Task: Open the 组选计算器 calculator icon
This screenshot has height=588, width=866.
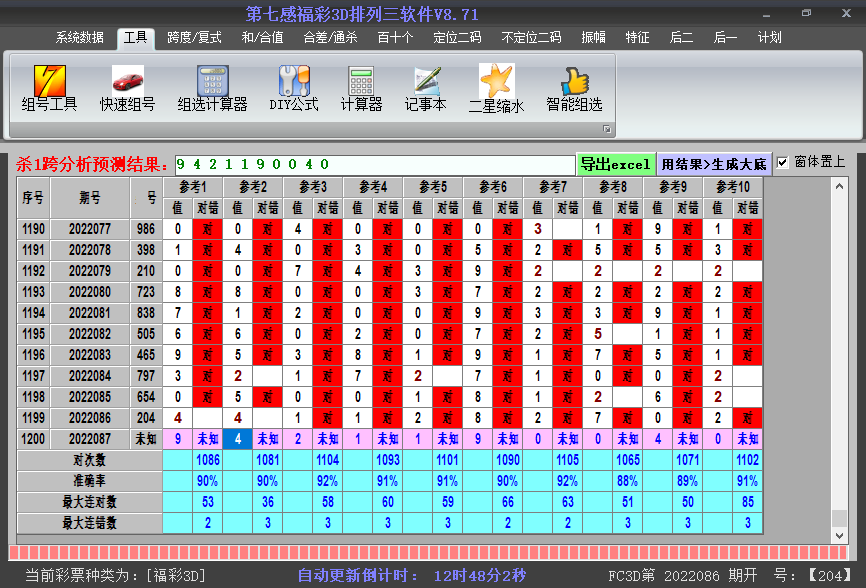Action: tap(212, 88)
